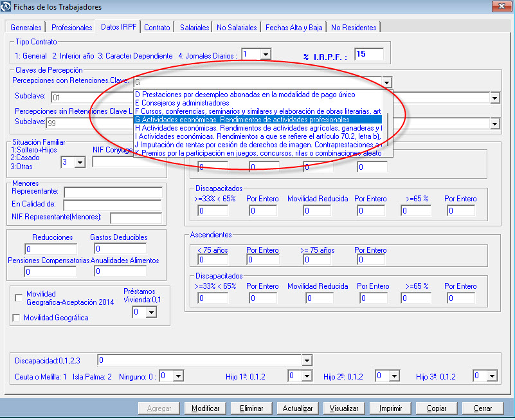Expand the Situación Familiar dropdown
Viewport: 515px width, 420px height.
point(80,162)
